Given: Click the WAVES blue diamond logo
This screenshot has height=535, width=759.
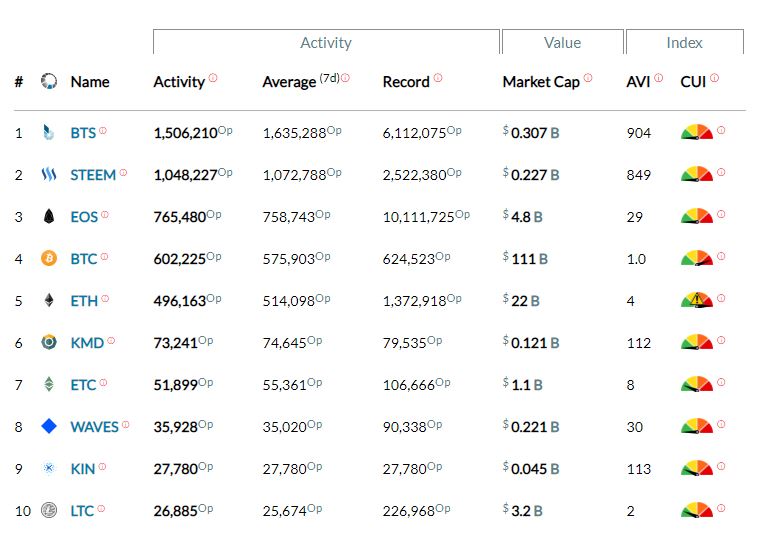Looking at the screenshot, I should (x=49, y=427).
